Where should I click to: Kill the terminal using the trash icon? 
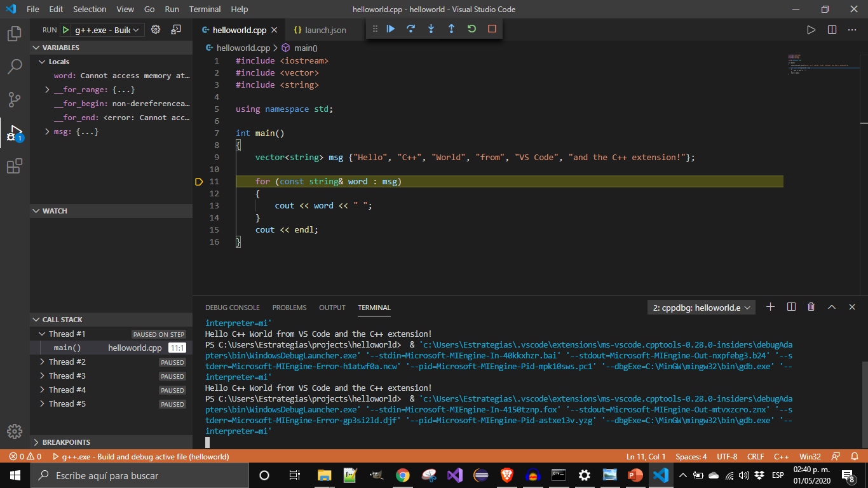pyautogui.click(x=811, y=306)
